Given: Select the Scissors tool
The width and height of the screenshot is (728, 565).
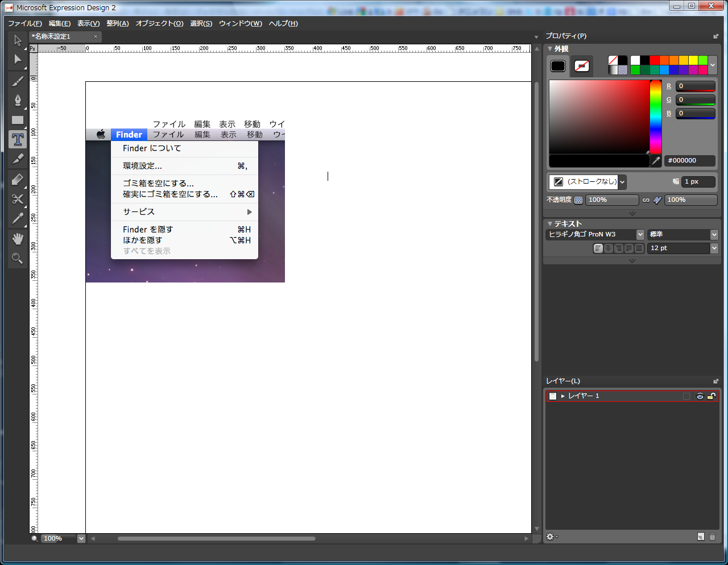Looking at the screenshot, I should pyautogui.click(x=18, y=199).
